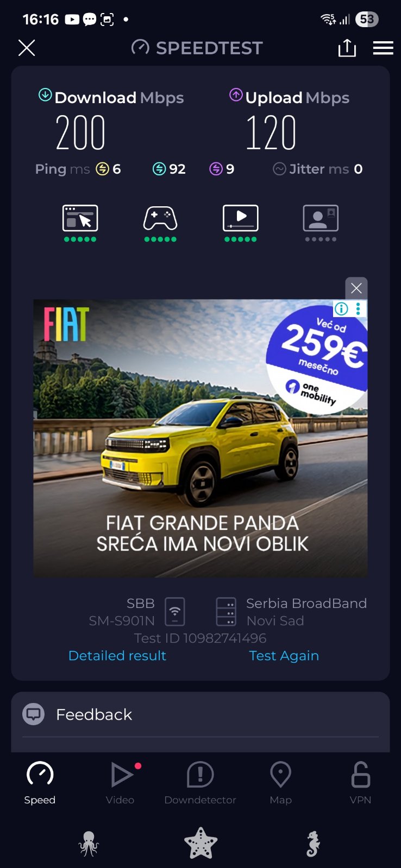Tap Test Again
401x868 pixels.
coord(284,656)
